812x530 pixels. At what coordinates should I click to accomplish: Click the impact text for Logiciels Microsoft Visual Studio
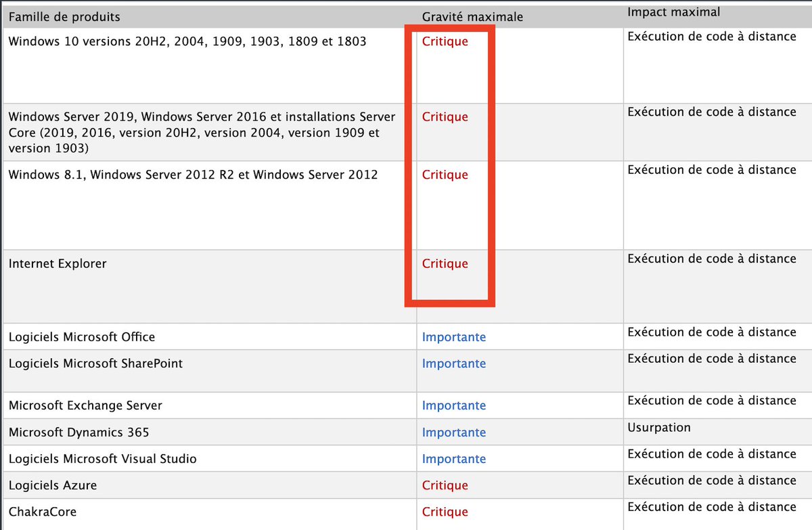712,454
